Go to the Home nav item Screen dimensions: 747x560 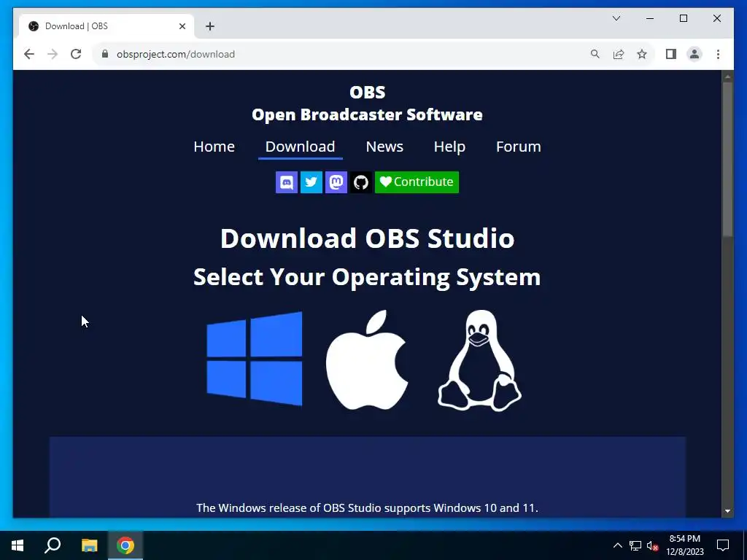click(x=214, y=147)
